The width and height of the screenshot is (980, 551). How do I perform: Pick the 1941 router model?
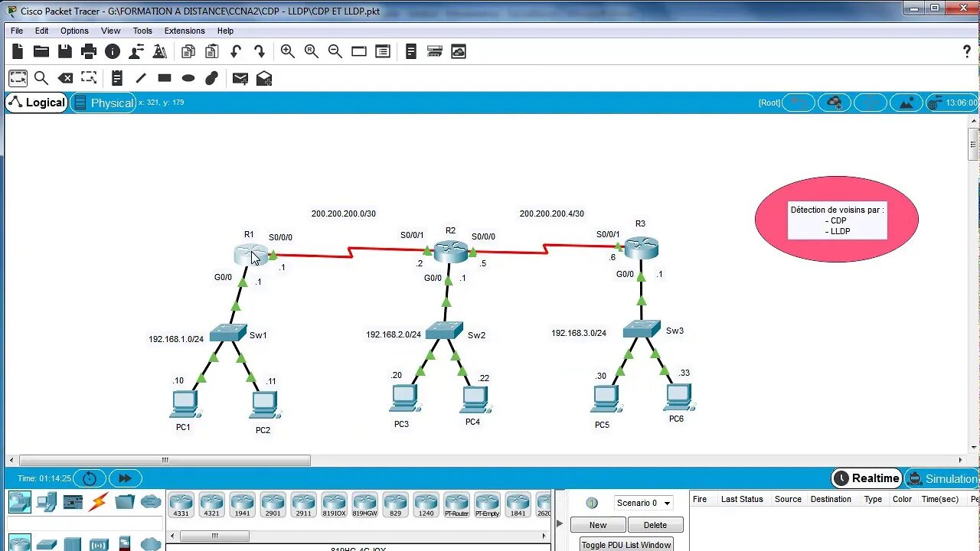pyautogui.click(x=242, y=505)
